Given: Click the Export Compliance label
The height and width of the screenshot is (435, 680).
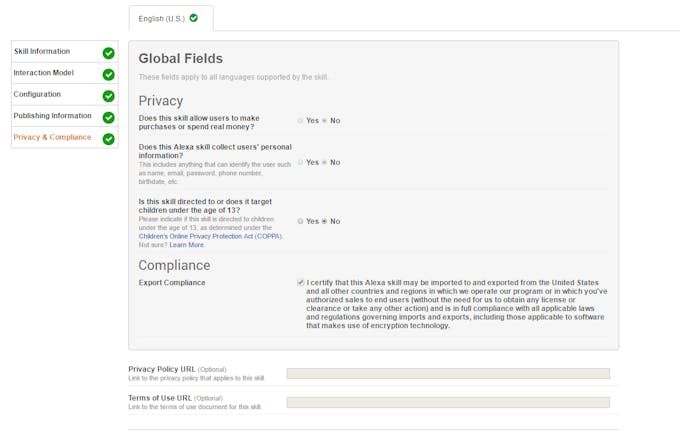Looking at the screenshot, I should pos(172,283).
